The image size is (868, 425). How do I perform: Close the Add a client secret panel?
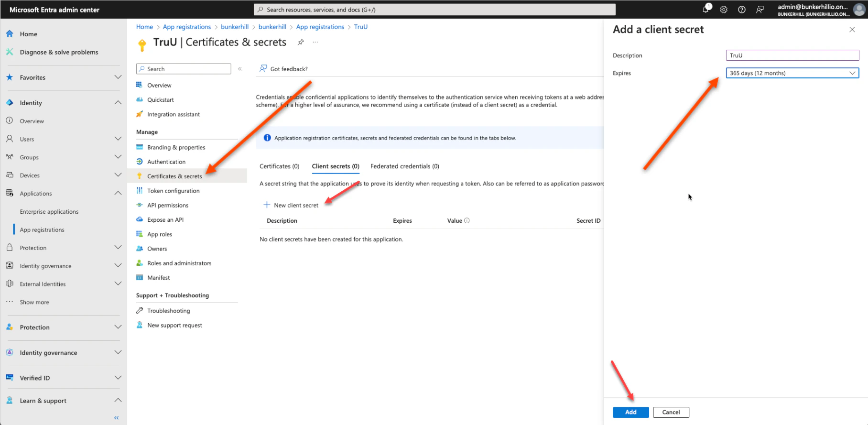pos(852,30)
